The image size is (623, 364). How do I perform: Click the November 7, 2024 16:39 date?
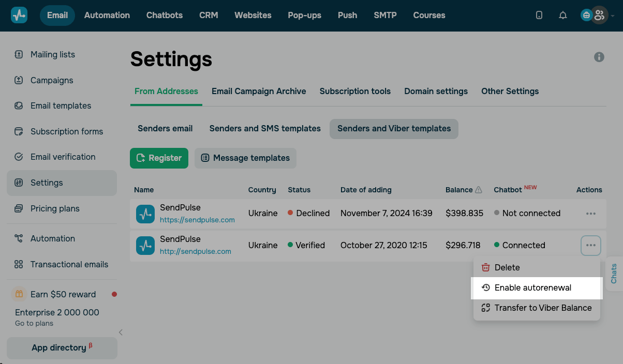click(x=387, y=214)
